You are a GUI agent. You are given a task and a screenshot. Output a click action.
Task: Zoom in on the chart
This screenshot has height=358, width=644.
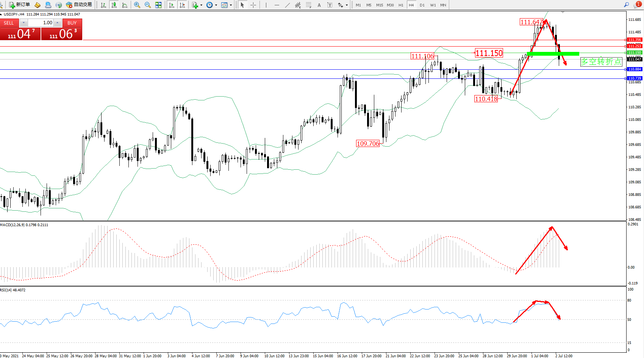pyautogui.click(x=137, y=5)
